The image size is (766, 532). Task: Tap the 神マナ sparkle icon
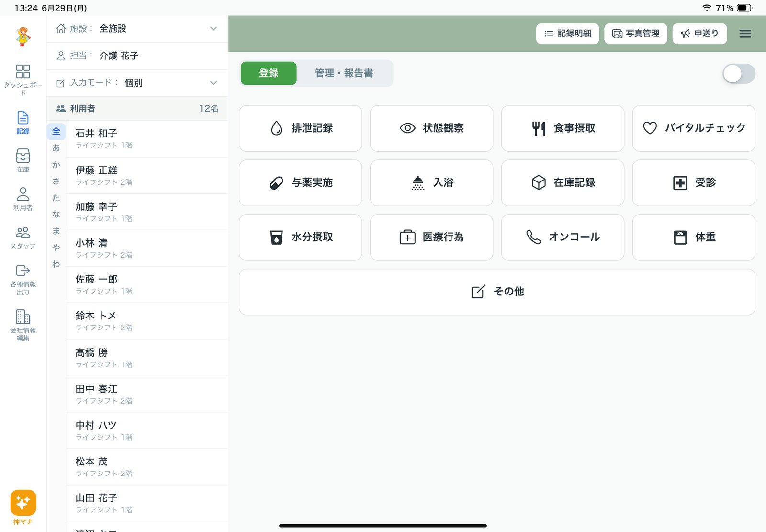[x=23, y=503]
